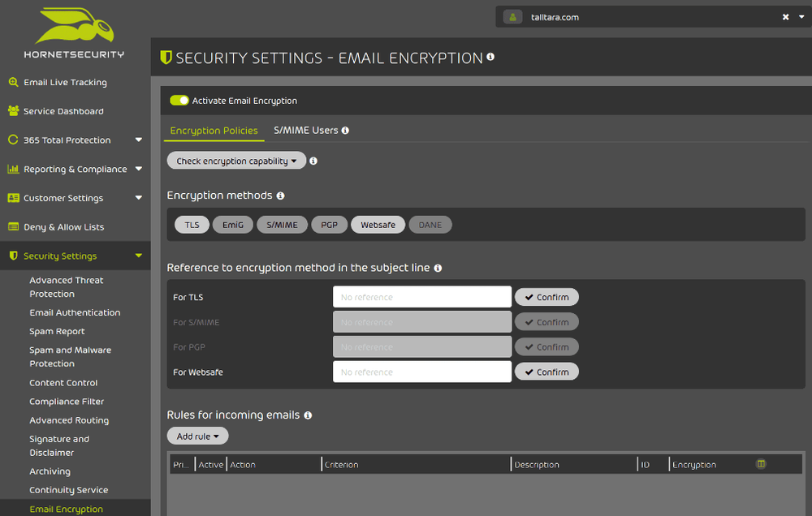Viewport: 812px width, 516px height.
Task: Click the info icon next to S/MIME Users
Action: [x=345, y=131]
